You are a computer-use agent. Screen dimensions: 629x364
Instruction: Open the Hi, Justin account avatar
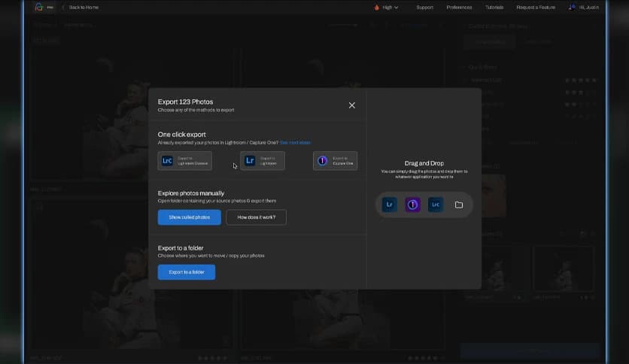coord(572,8)
